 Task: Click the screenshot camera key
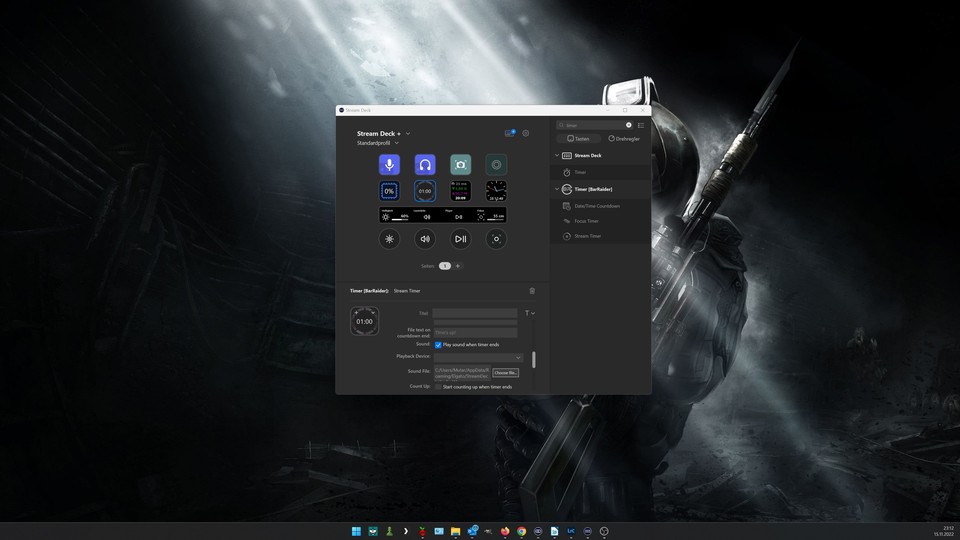[460, 165]
